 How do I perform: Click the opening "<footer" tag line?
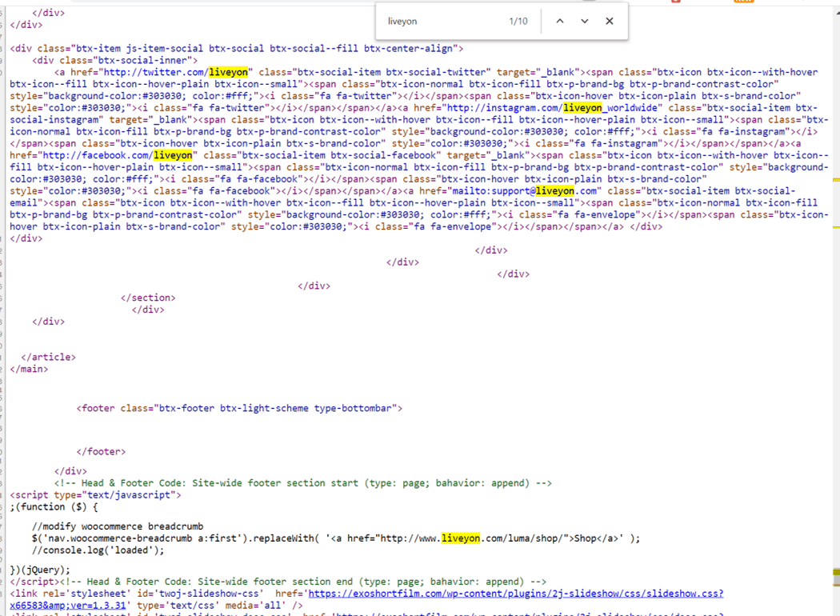(239, 408)
